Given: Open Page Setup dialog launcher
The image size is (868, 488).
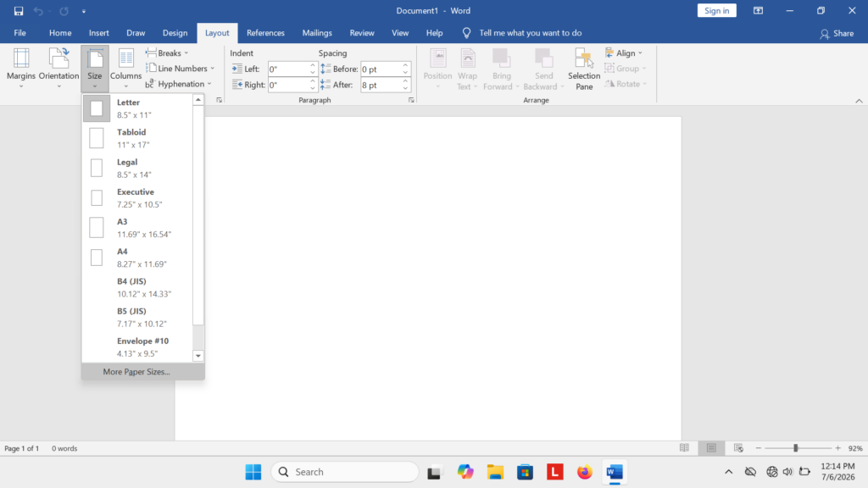Looking at the screenshot, I should [220, 100].
